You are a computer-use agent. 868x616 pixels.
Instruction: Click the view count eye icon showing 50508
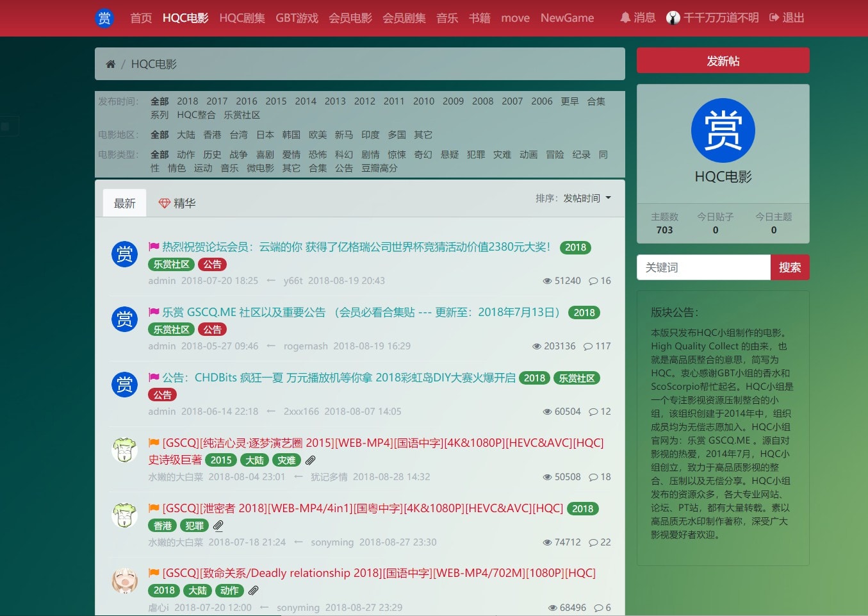(547, 477)
